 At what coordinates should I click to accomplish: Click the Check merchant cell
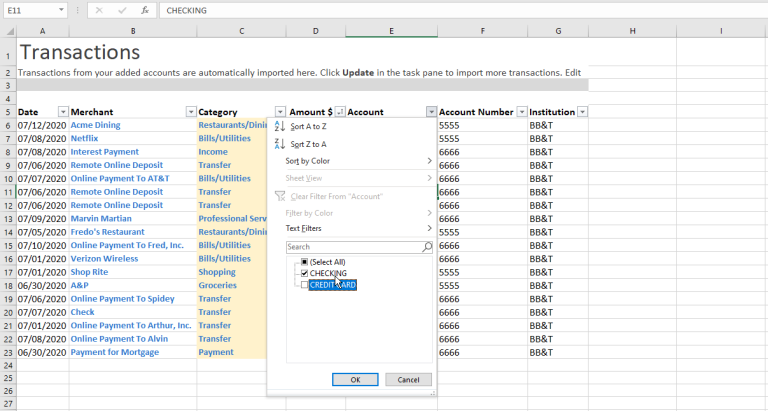pyautogui.click(x=82, y=313)
